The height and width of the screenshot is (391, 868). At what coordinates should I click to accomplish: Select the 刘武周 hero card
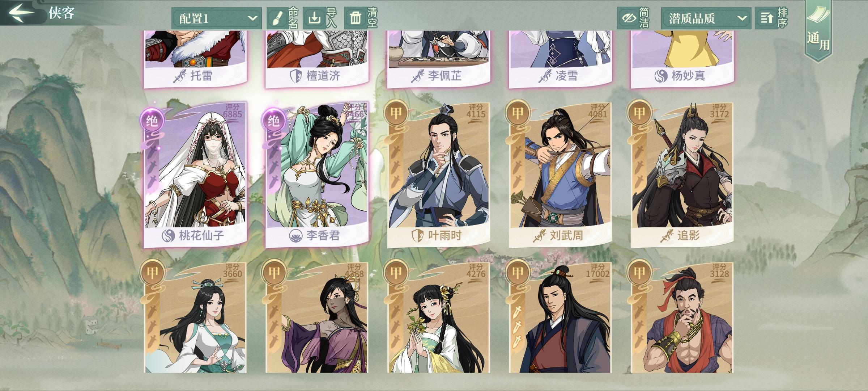560,175
